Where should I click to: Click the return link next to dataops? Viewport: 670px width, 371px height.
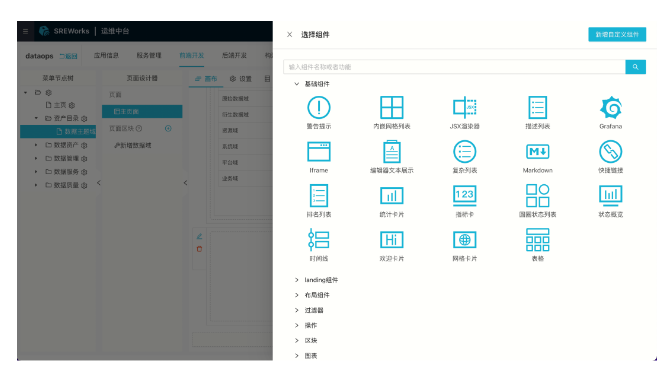[68, 56]
